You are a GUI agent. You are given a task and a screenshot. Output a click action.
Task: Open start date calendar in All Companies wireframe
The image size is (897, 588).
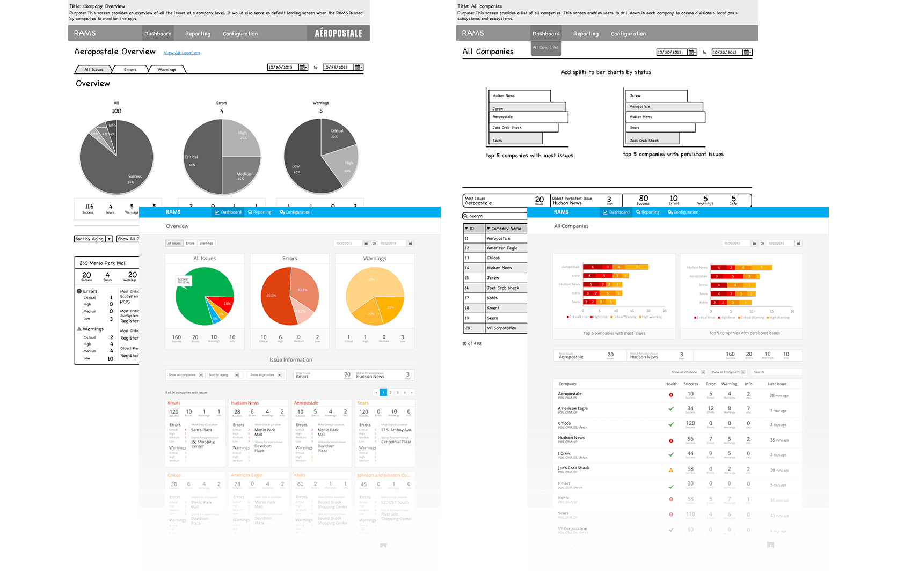[692, 52]
